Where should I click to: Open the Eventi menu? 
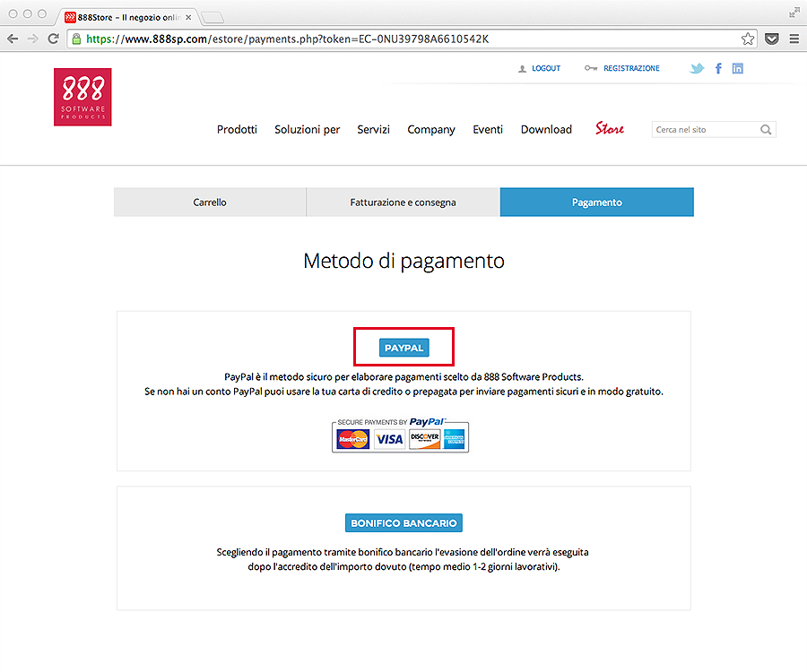pyautogui.click(x=488, y=130)
